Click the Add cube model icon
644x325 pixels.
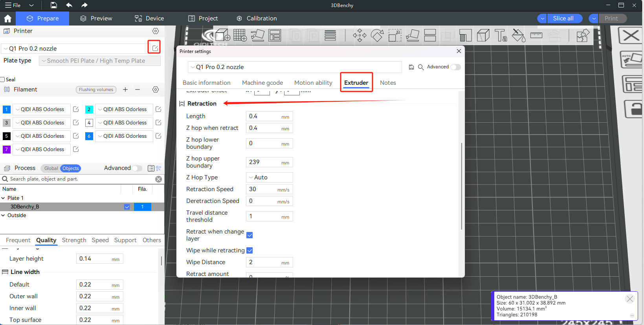tap(223, 35)
